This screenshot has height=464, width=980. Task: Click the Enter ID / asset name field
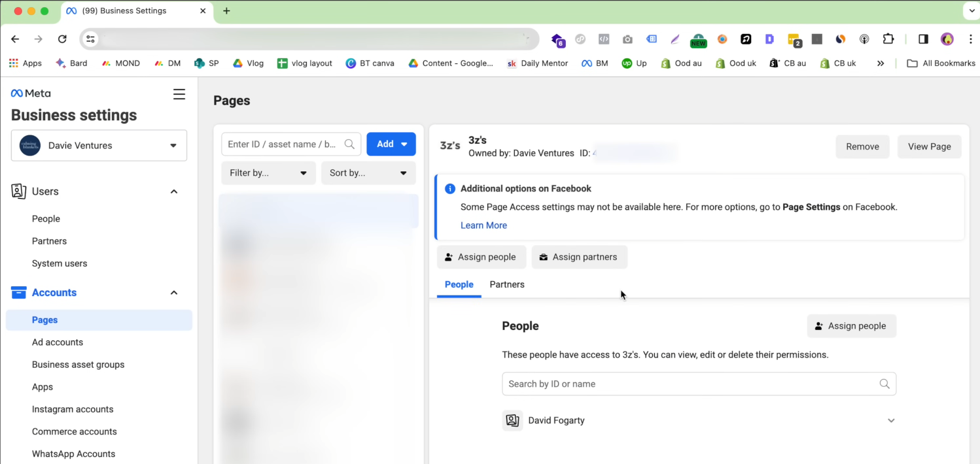click(x=291, y=144)
